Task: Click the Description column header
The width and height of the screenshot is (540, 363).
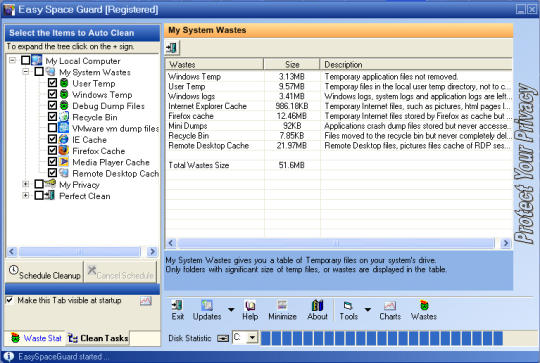Action: (x=416, y=64)
